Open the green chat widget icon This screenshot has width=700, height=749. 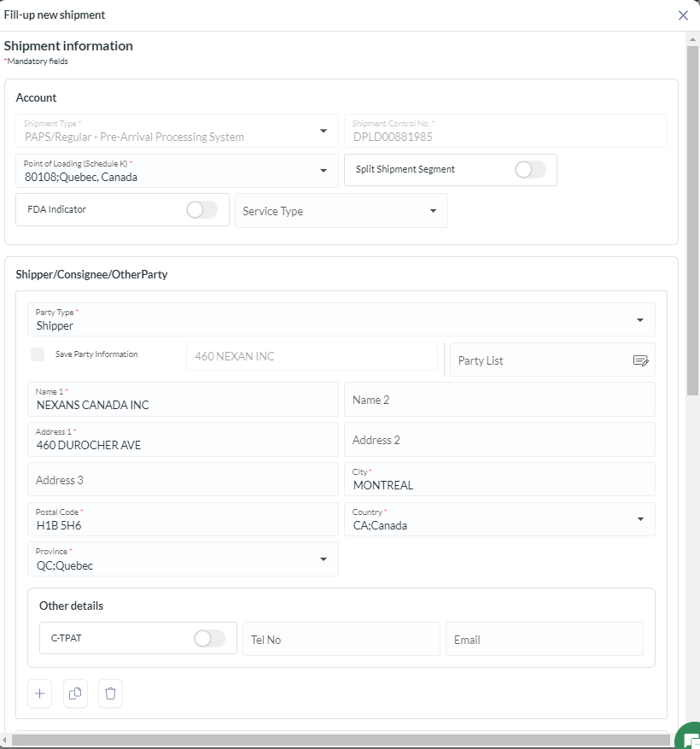click(x=690, y=740)
